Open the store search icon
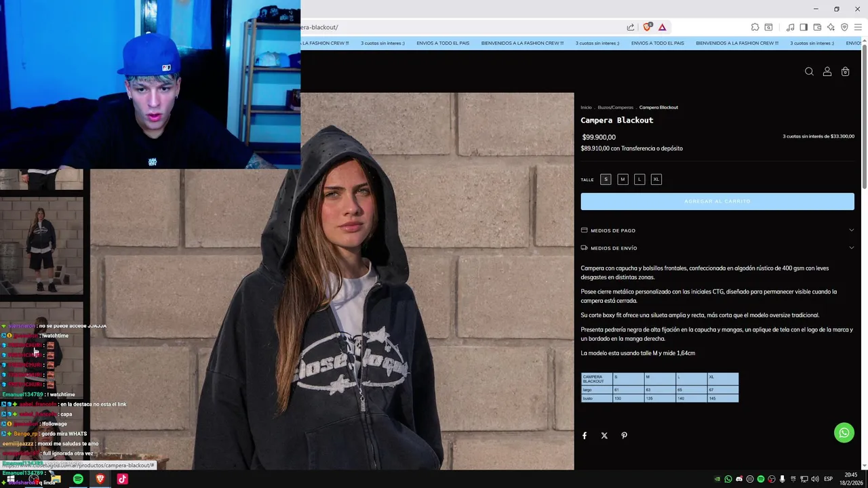Viewport: 868px width, 488px height. click(809, 72)
